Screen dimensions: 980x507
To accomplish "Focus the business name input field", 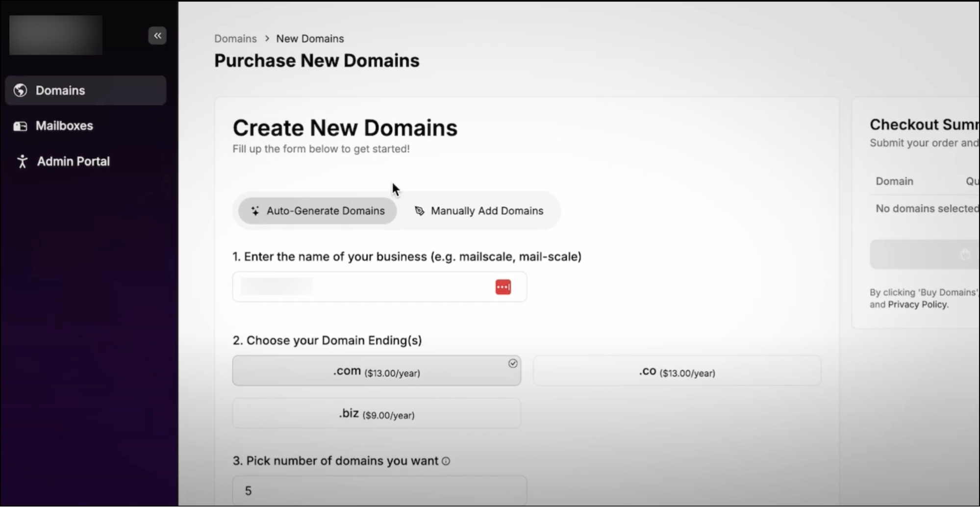I will tap(379, 287).
